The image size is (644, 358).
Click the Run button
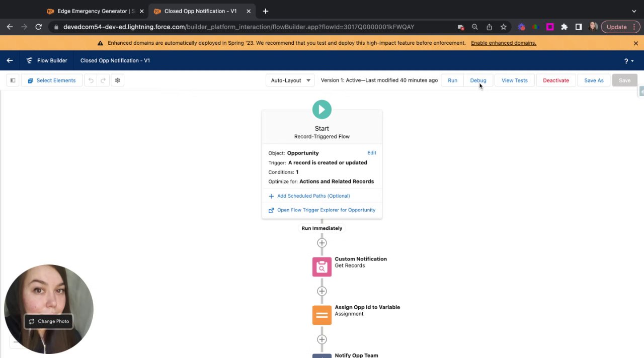coord(452,80)
